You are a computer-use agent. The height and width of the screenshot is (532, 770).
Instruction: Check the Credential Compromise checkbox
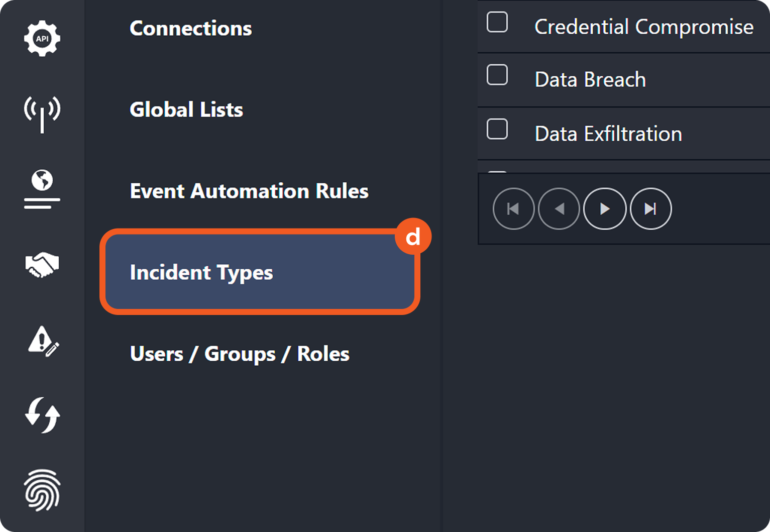click(497, 23)
